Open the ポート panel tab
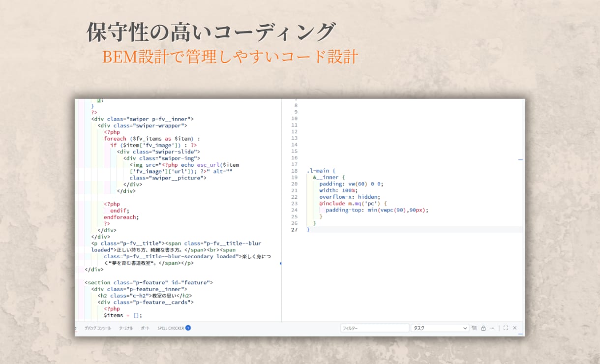This screenshot has height=364, width=600. click(x=145, y=328)
